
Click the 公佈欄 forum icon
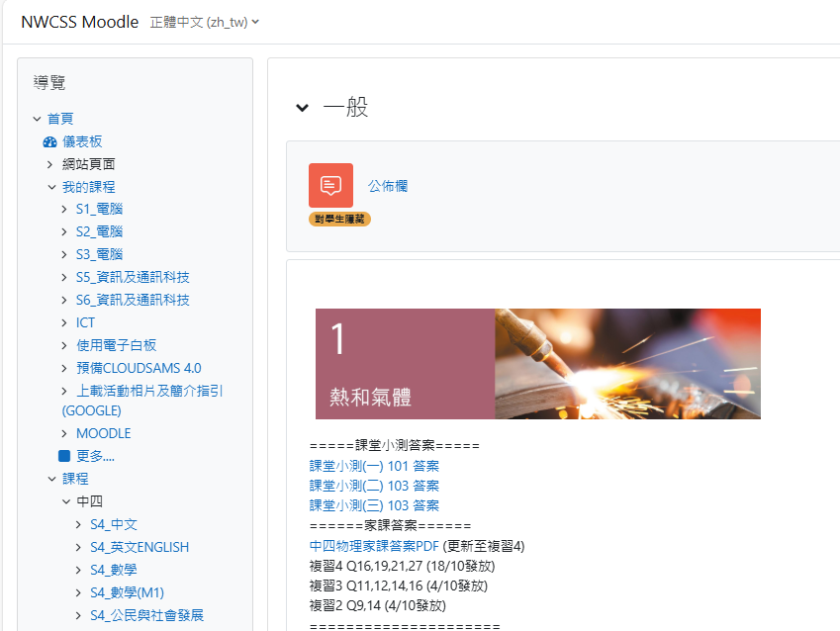point(330,185)
